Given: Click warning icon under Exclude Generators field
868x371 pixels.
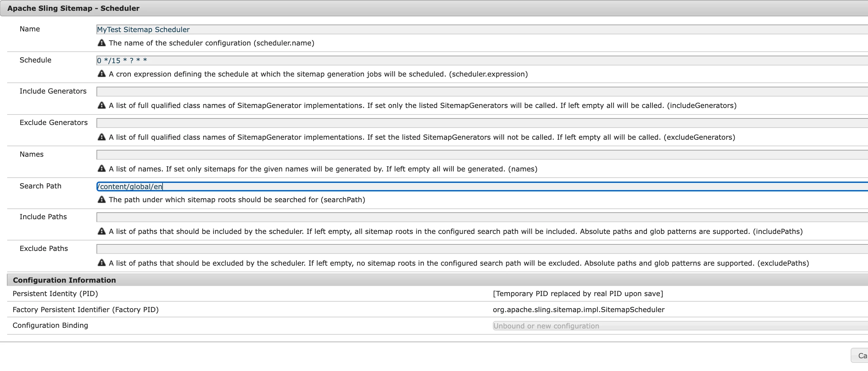Looking at the screenshot, I should coord(101,137).
